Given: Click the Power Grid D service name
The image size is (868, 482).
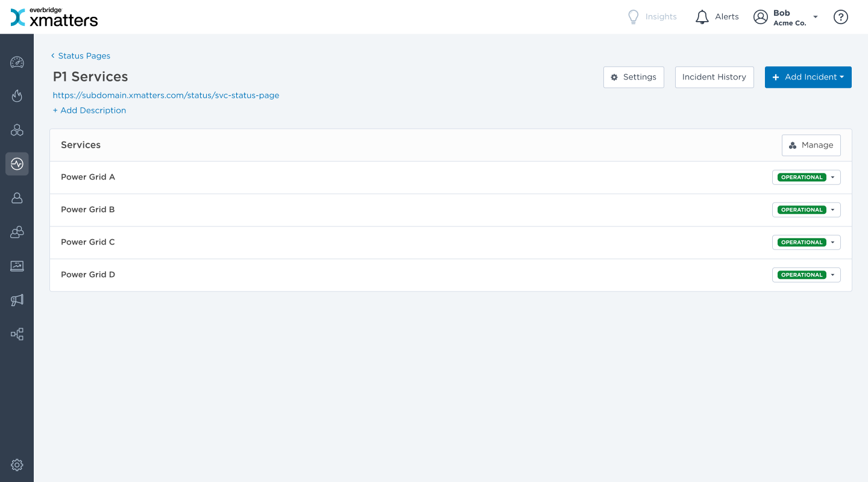Looking at the screenshot, I should [88, 275].
